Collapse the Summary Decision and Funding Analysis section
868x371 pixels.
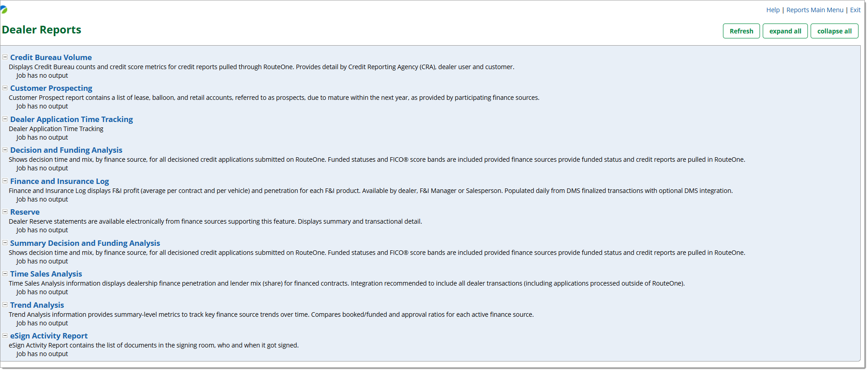5,243
